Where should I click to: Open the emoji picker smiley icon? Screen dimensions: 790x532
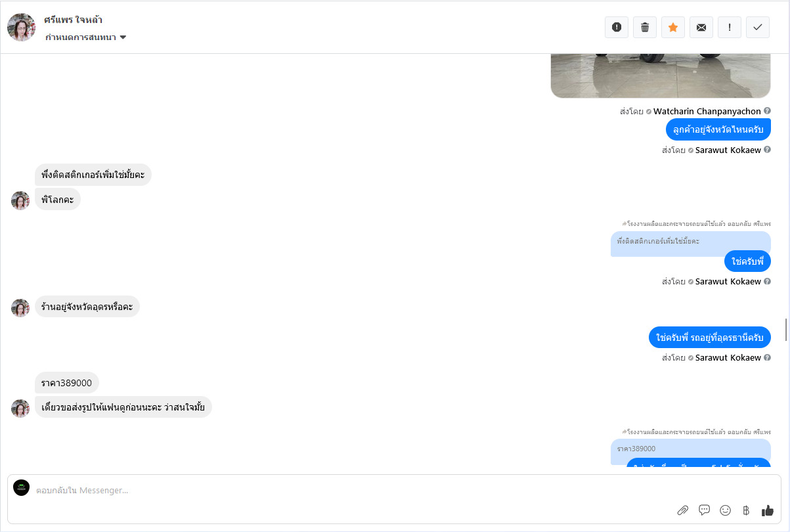click(x=725, y=510)
